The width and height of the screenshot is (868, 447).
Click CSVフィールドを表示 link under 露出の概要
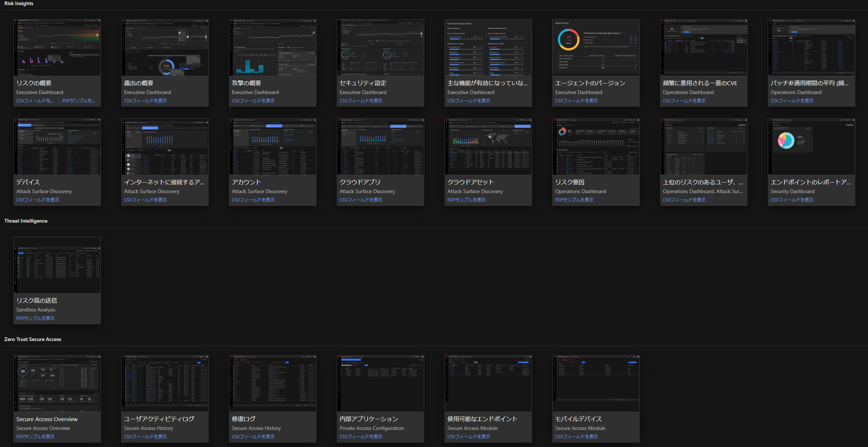click(145, 101)
